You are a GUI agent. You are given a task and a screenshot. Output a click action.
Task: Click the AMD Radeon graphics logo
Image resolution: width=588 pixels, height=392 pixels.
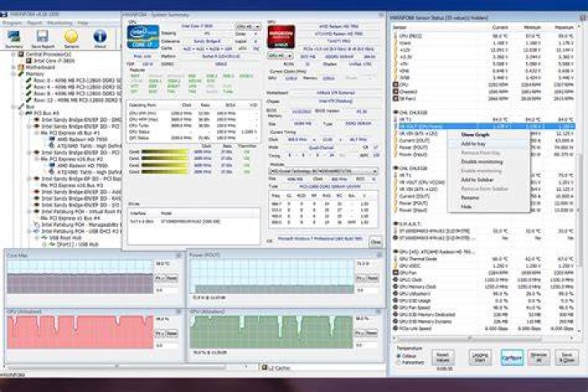tap(281, 37)
